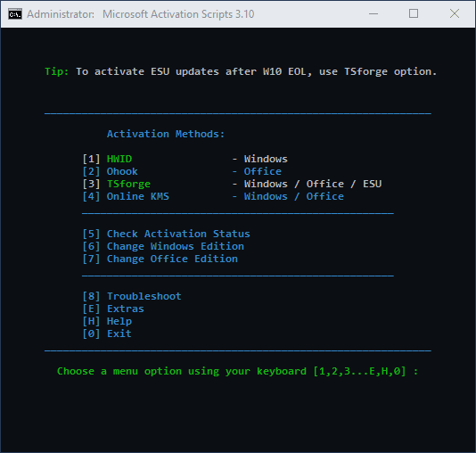Screen dimensions: 476x453
Task: Select the '[3]' option number
Action: pos(91,184)
